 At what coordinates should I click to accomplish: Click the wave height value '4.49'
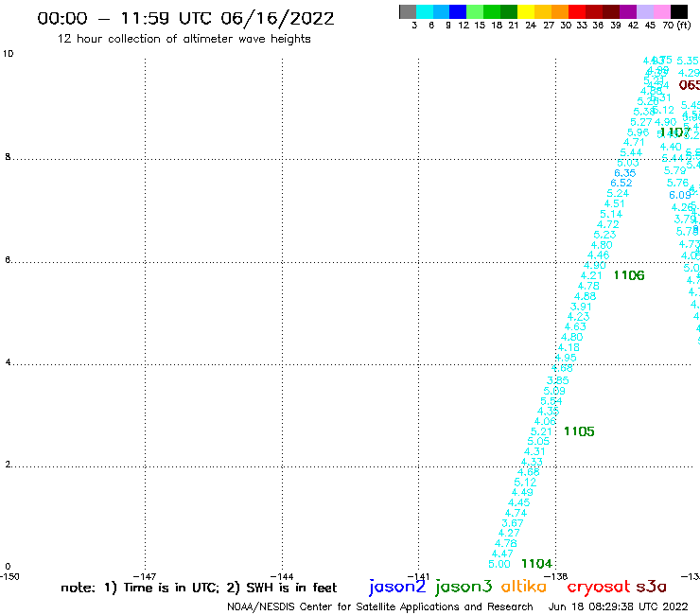click(522, 492)
